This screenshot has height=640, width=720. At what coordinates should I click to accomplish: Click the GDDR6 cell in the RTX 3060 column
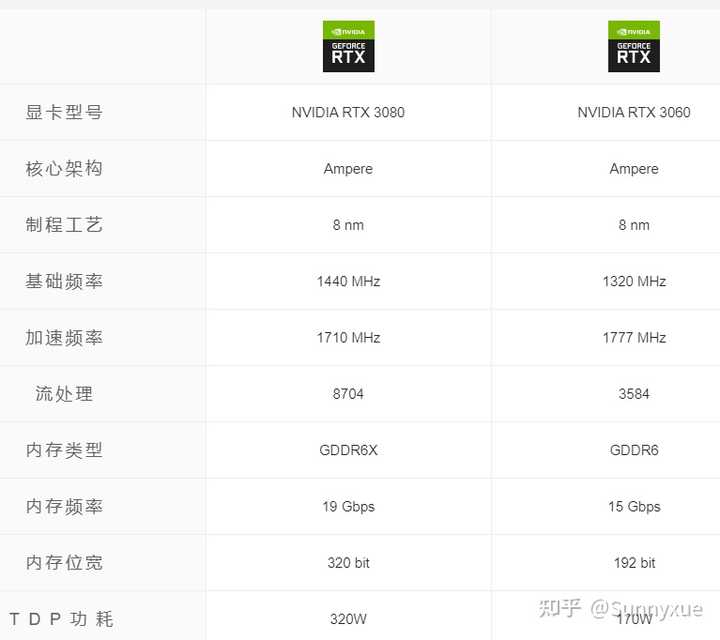pos(634,450)
